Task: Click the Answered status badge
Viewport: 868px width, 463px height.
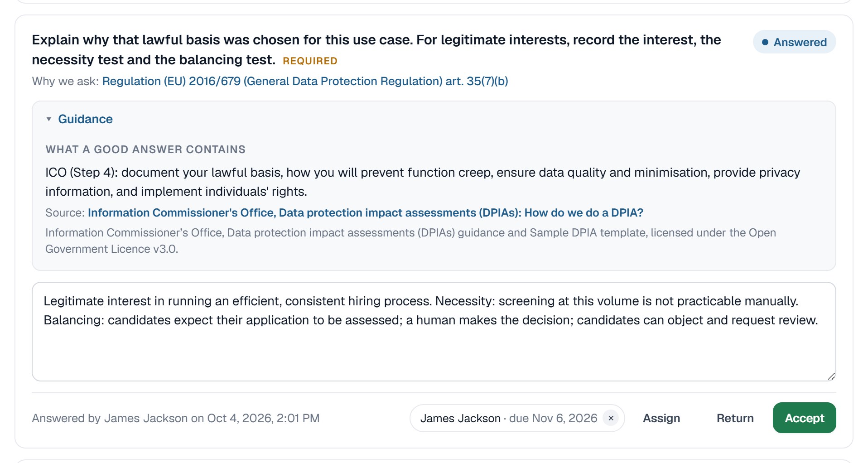Action: (x=794, y=42)
